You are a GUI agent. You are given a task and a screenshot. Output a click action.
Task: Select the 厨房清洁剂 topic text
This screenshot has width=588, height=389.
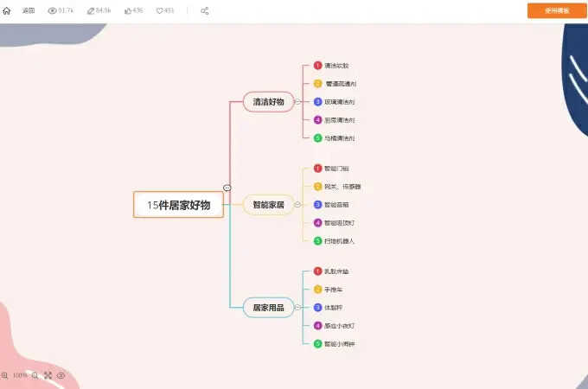tap(339, 120)
